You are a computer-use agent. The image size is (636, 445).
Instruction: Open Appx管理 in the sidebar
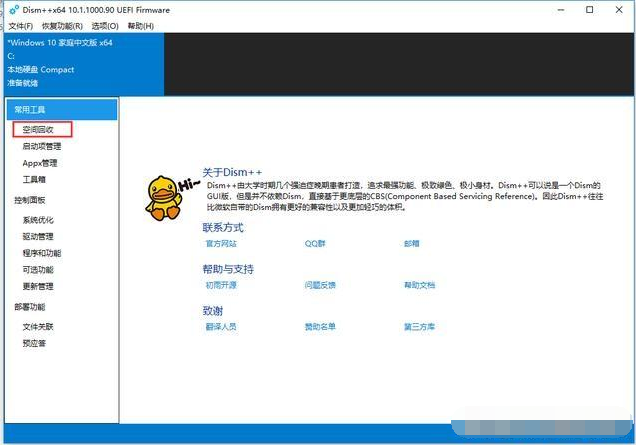pyautogui.click(x=40, y=163)
